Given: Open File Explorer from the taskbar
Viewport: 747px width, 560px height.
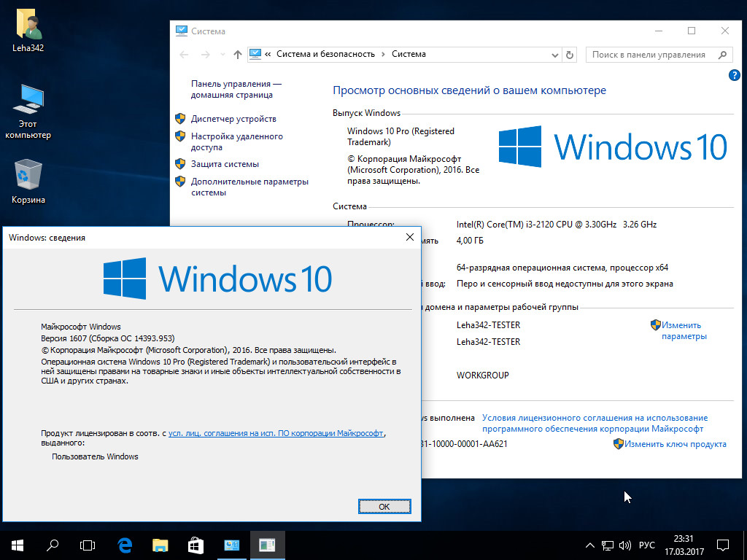Looking at the screenshot, I should click(x=160, y=545).
